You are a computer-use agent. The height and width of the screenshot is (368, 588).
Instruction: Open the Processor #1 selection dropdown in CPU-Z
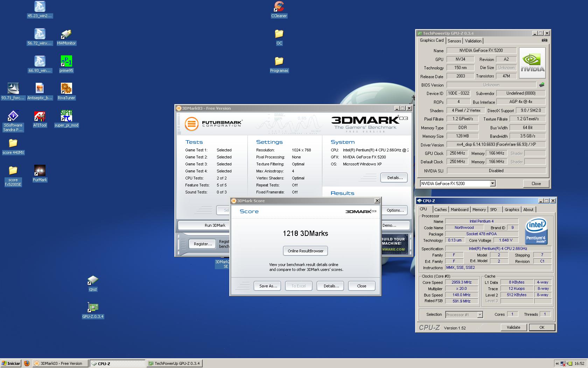pos(480,315)
